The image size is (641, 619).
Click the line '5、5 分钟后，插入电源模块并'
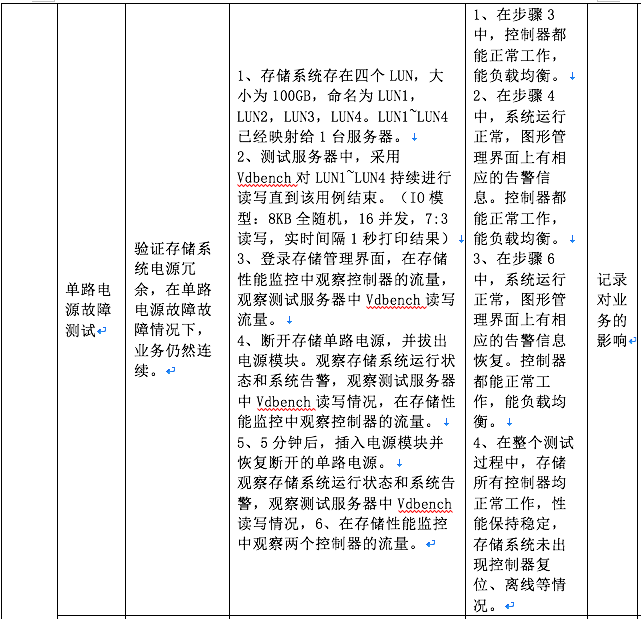point(340,442)
